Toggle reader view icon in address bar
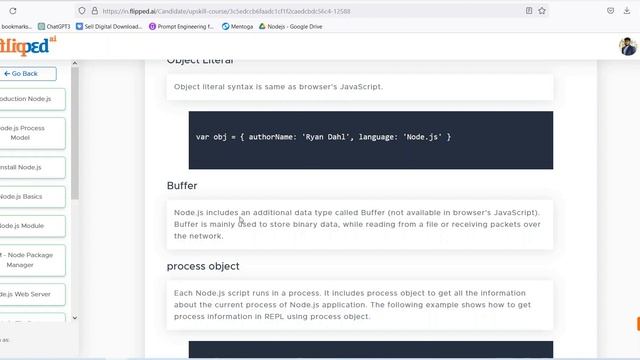Image resolution: width=640 pixels, height=360 pixels. tap(529, 11)
